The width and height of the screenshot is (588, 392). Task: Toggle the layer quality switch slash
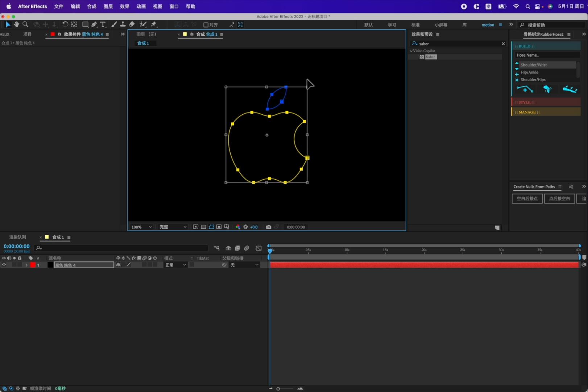pos(129,265)
